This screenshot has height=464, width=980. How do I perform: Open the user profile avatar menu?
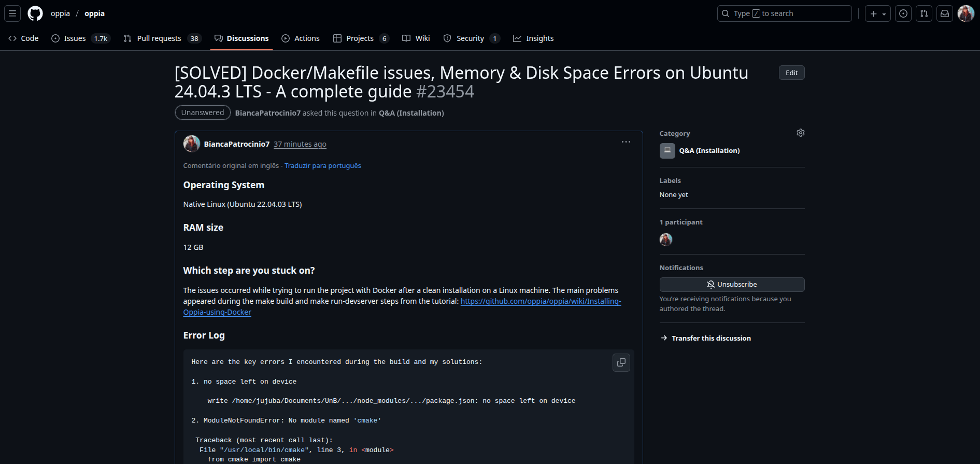tap(965, 13)
